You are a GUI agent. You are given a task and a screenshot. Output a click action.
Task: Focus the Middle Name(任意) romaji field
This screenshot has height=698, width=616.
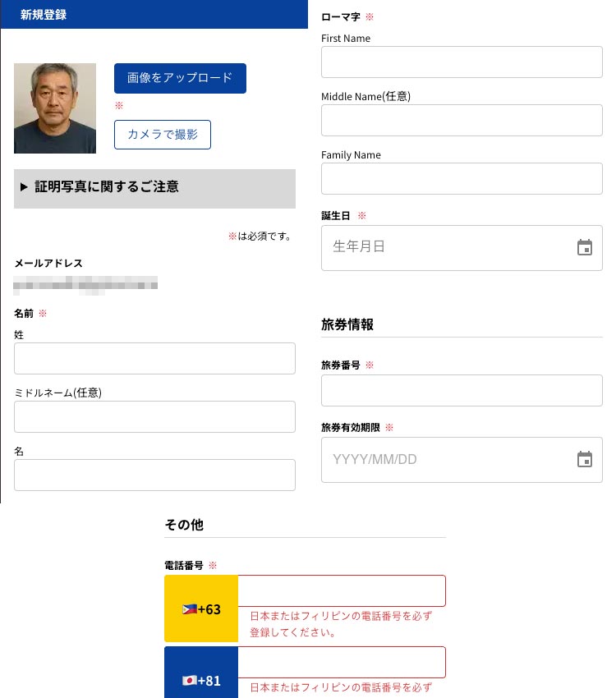(x=462, y=121)
